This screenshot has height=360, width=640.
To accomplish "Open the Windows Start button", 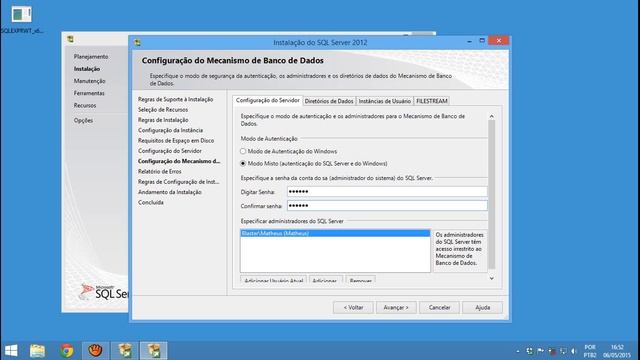I will (x=11, y=351).
